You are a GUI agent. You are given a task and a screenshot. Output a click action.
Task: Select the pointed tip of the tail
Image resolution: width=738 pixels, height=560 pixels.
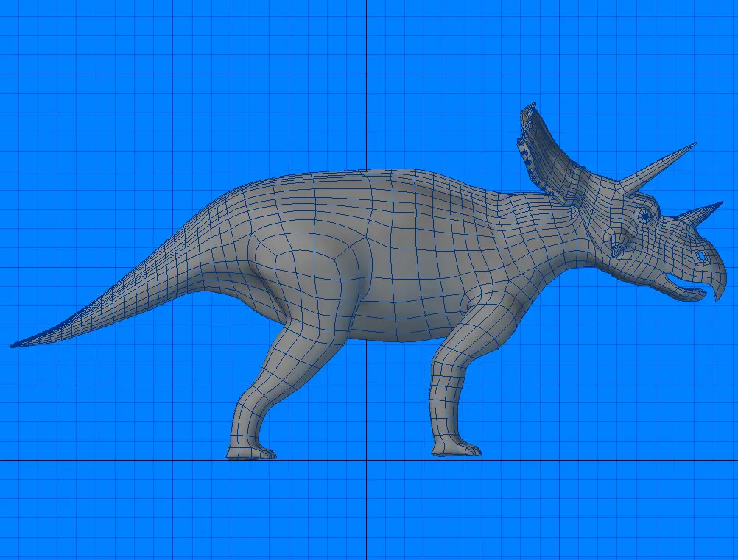21,343
